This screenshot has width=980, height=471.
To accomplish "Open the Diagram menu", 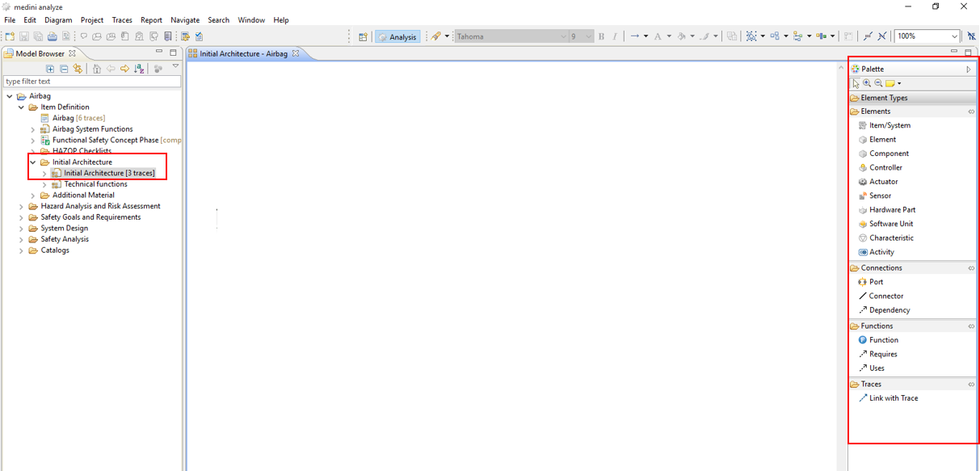I will 58,20.
